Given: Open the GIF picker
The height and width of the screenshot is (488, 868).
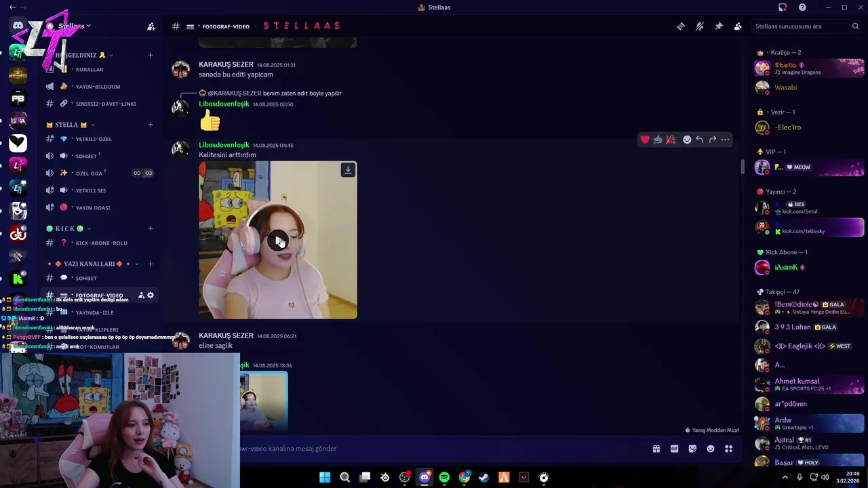Looking at the screenshot, I should click(x=675, y=449).
